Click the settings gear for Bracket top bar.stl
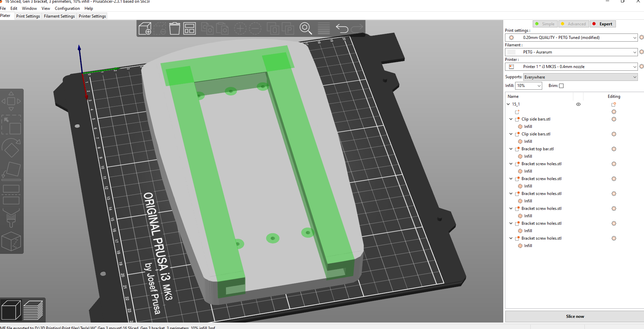Screen dimensions: 644x329 tap(614, 149)
